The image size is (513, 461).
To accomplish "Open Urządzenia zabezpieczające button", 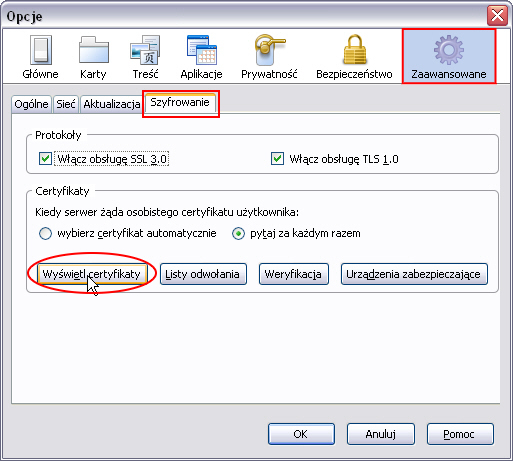I will pos(414,274).
